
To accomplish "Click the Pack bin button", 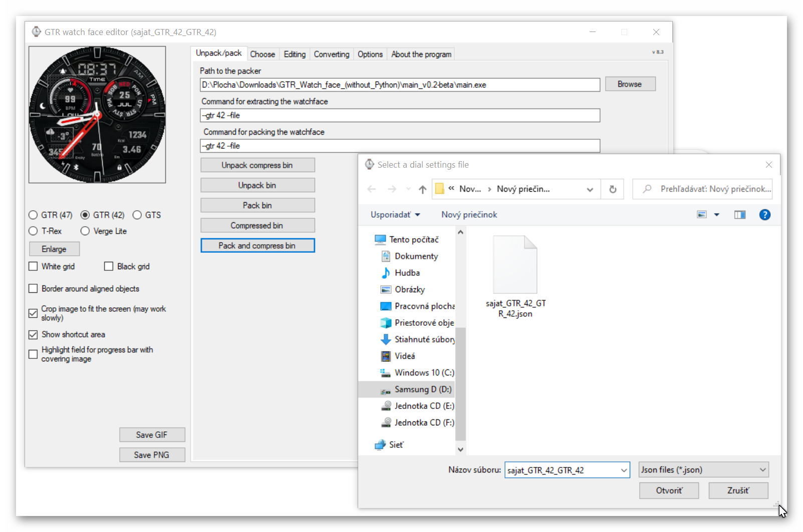I will click(257, 205).
